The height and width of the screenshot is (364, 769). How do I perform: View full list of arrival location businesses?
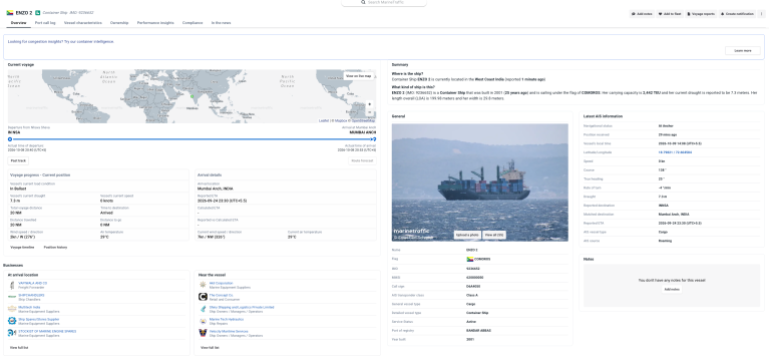point(19,347)
